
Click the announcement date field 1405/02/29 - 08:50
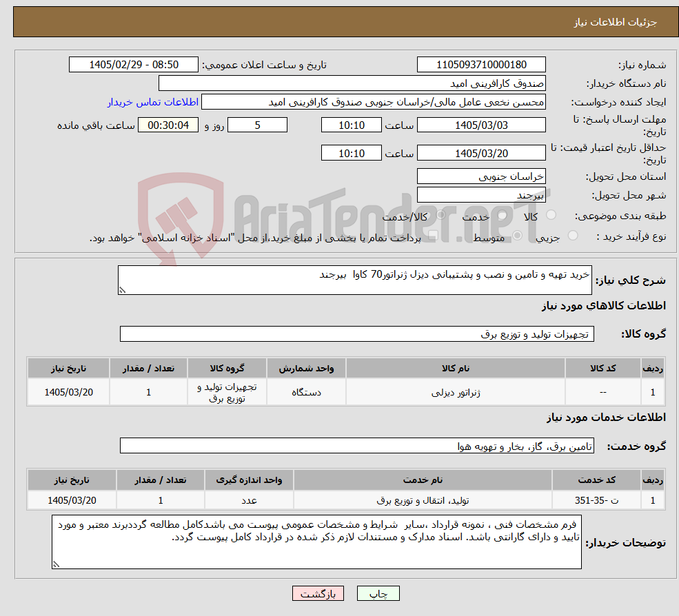coord(133,65)
